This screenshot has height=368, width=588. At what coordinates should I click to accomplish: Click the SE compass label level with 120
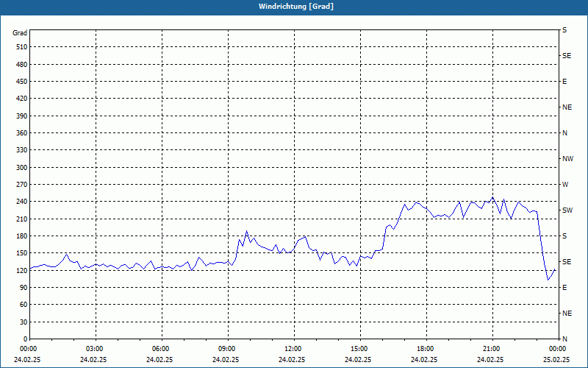pos(567,262)
